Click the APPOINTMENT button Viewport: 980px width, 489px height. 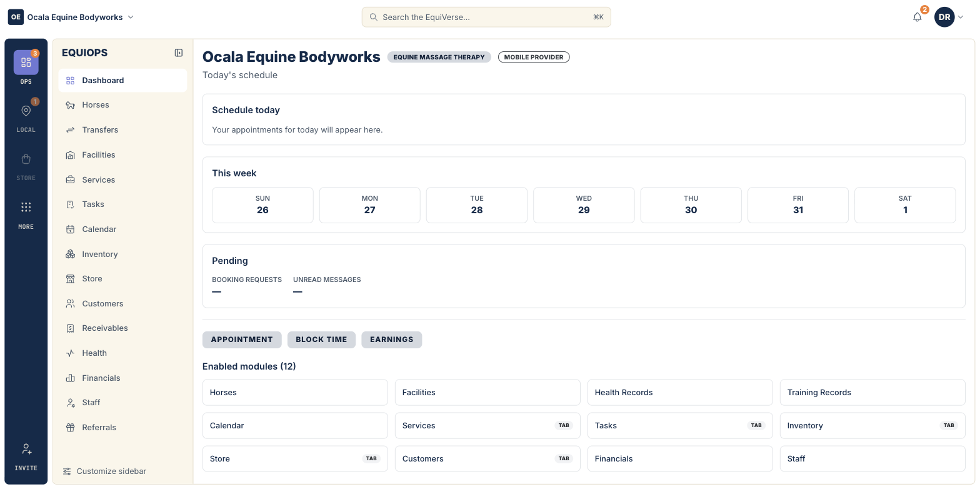242,340
